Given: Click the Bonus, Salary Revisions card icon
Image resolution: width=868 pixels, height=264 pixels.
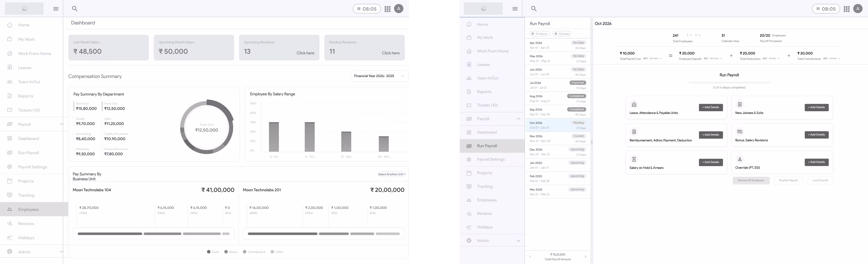Looking at the screenshot, I should pos(740,132).
